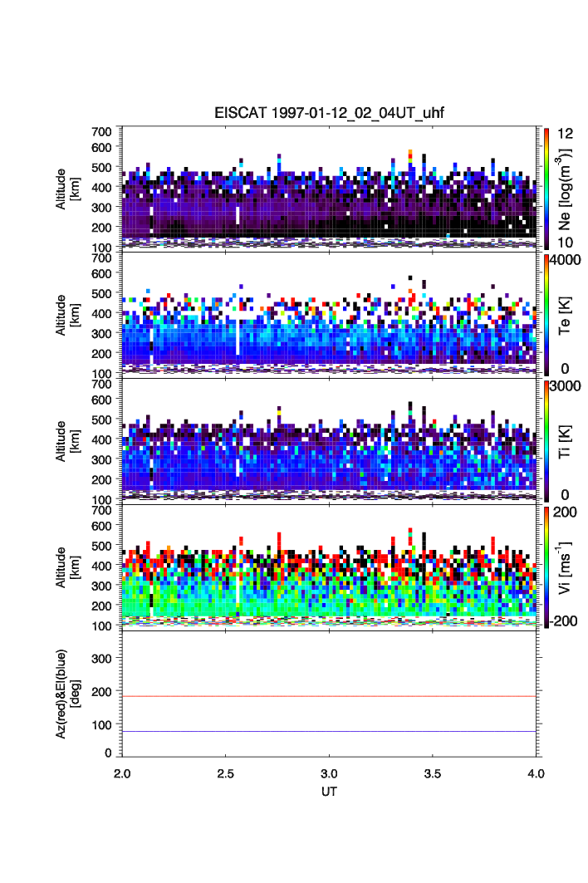Click the Ne [log(m-3)] colorbar label
Screen dimensions: 588x883
click(x=565, y=189)
